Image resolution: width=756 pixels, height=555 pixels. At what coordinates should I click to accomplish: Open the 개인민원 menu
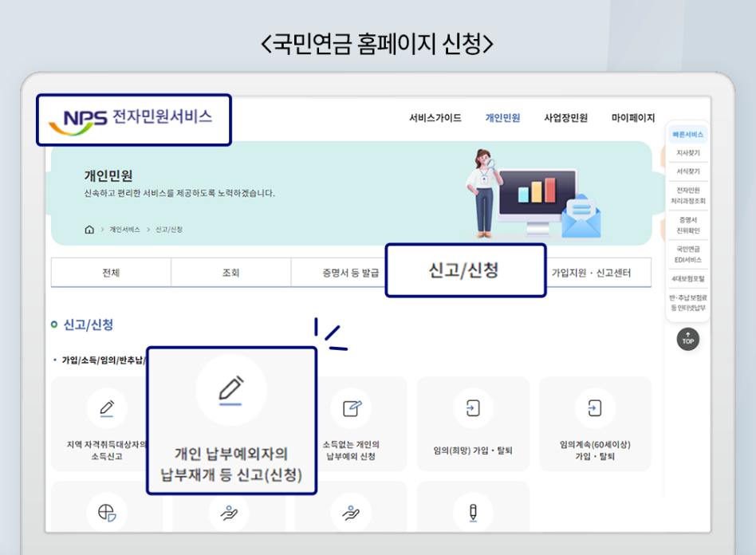point(502,118)
